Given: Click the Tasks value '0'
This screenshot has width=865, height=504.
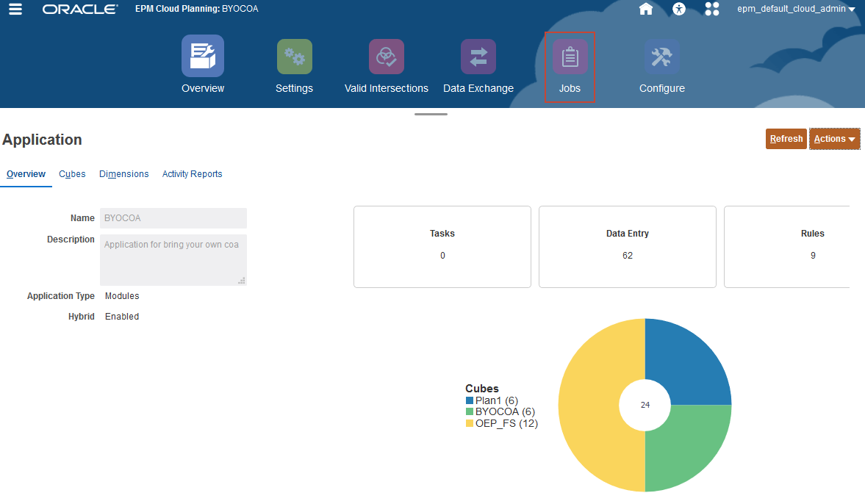Looking at the screenshot, I should (442, 256).
